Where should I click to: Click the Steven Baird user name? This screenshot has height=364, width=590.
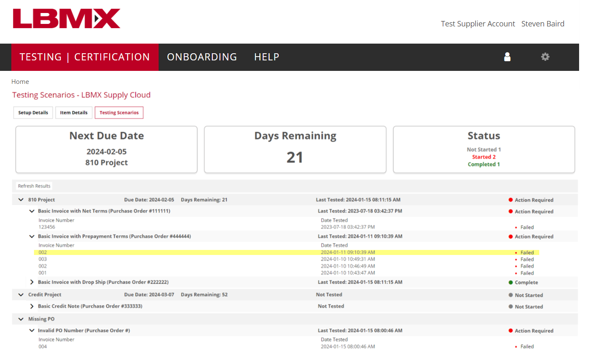pos(543,24)
